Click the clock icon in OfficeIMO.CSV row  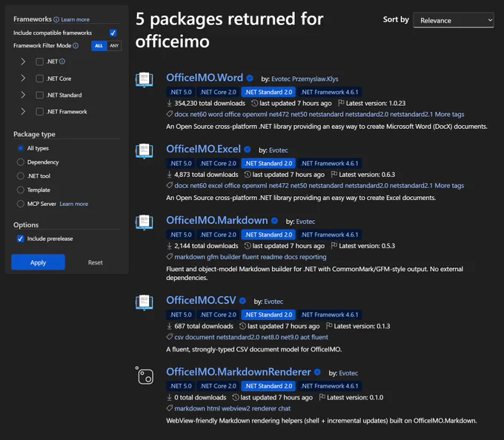[242, 326]
